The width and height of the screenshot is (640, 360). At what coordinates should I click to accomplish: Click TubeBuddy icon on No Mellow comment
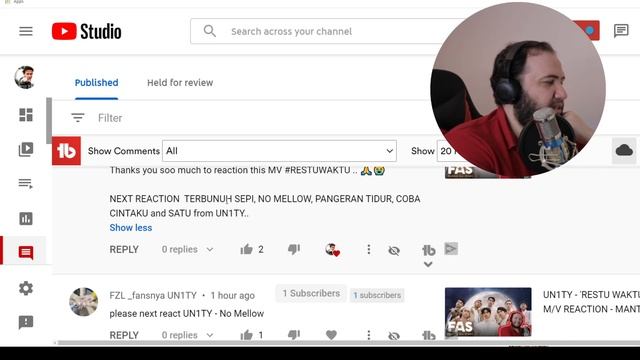[428, 336]
